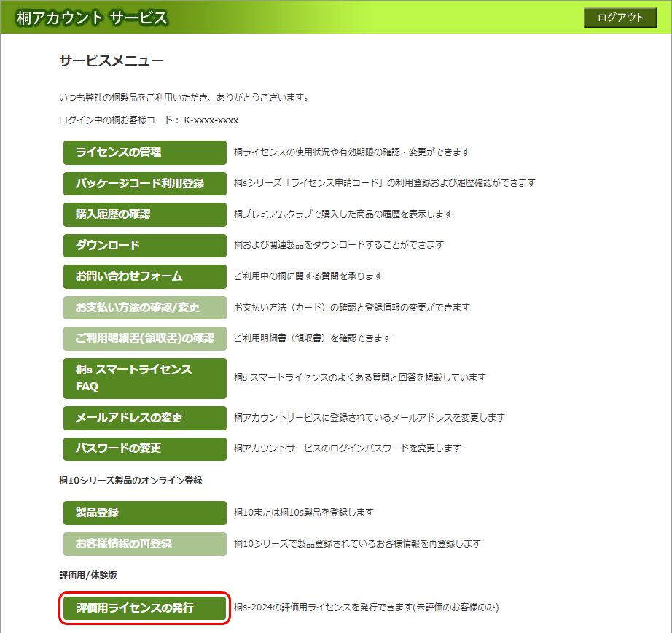Viewport: 672px width, 633px height.
Task: Open お問い合わせフォーム
Action: [x=145, y=276]
